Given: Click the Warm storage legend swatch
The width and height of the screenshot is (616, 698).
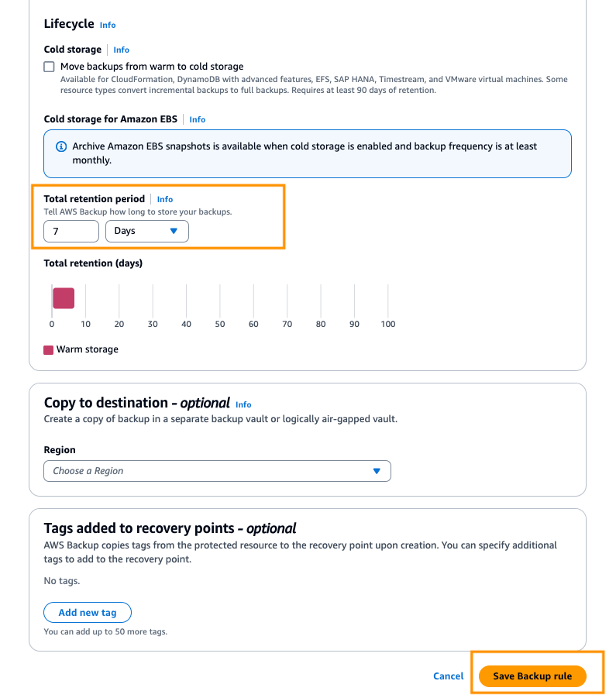Looking at the screenshot, I should point(49,349).
